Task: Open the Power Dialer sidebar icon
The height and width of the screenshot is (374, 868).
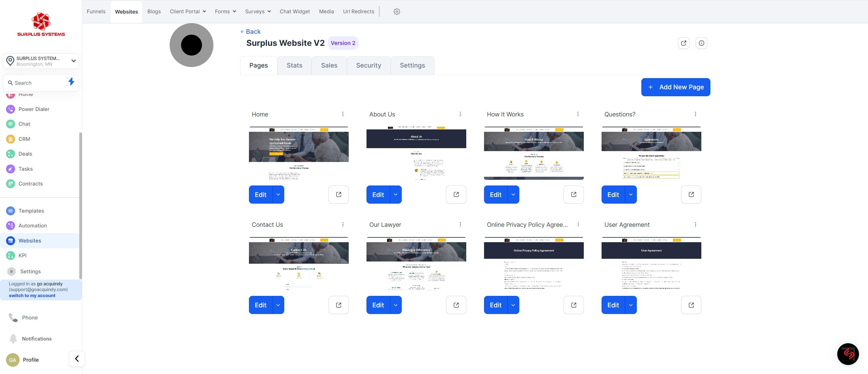Action: point(11,109)
